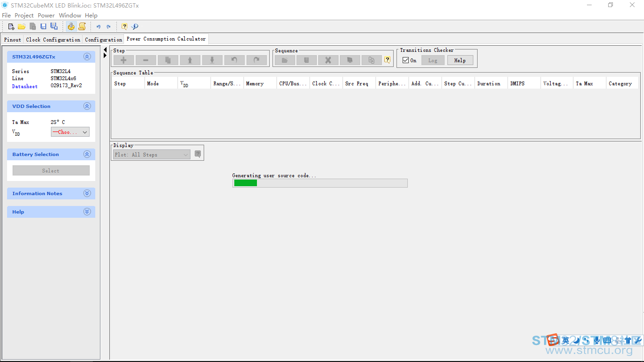Click the Load Project folder icon

point(22,26)
